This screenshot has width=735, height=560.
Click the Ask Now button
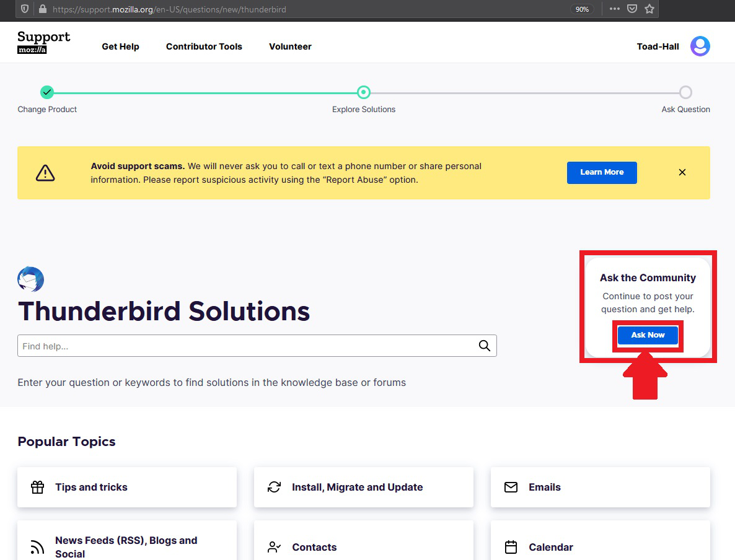648,335
